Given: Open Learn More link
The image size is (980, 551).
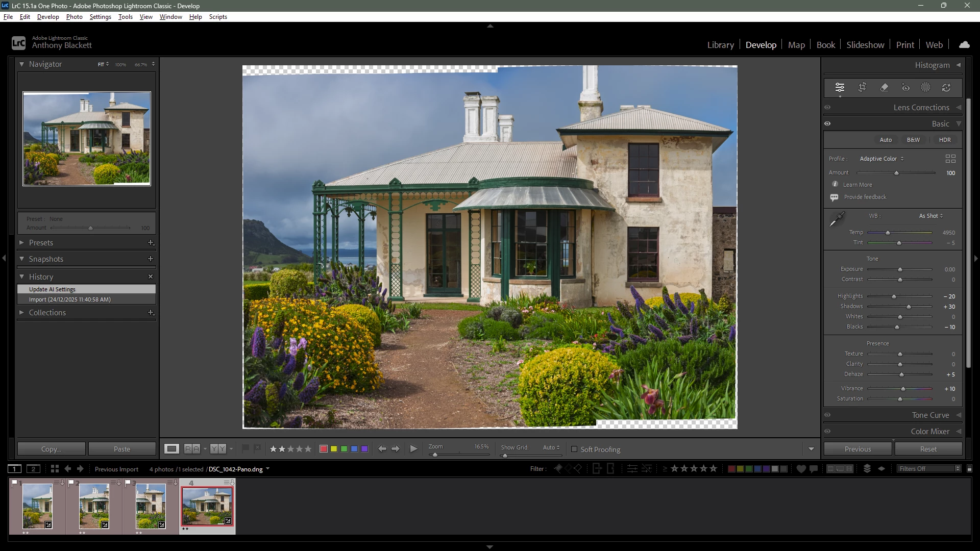Looking at the screenshot, I should coord(857,185).
